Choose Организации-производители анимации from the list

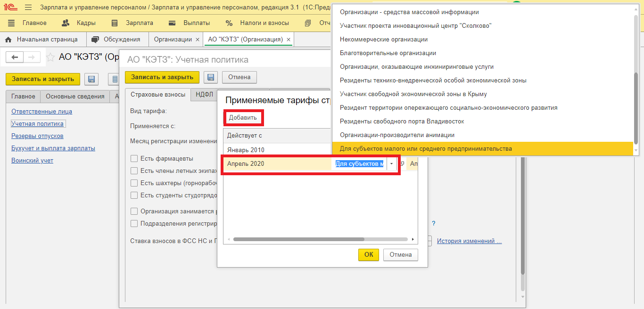tap(397, 135)
